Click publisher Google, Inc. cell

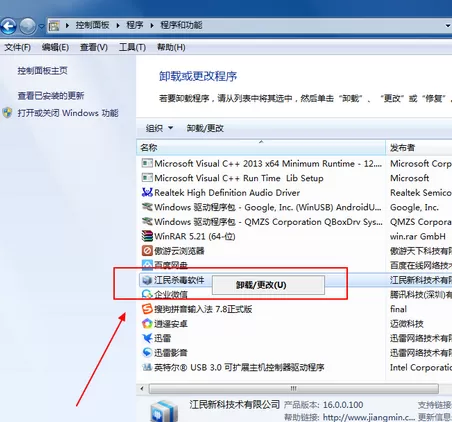[414, 207]
